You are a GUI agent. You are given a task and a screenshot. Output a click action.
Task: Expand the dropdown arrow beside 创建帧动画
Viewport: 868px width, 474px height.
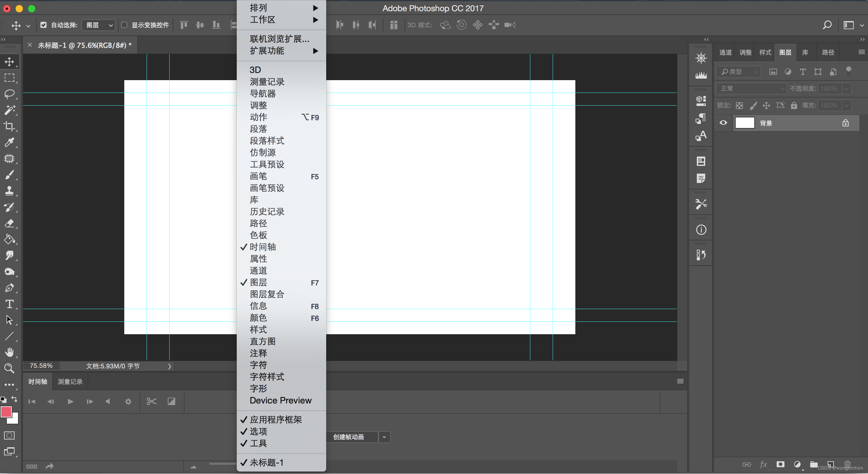tap(384, 437)
